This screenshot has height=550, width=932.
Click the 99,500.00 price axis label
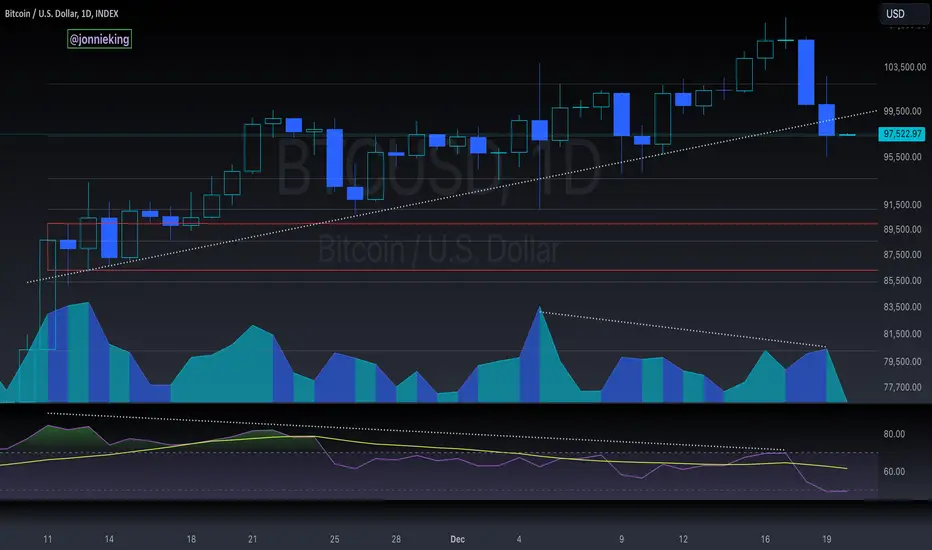902,111
